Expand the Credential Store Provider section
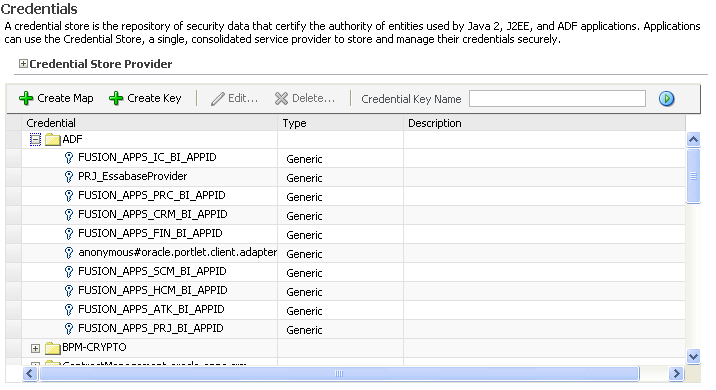Viewport: 716px width, 390px height. (23, 63)
